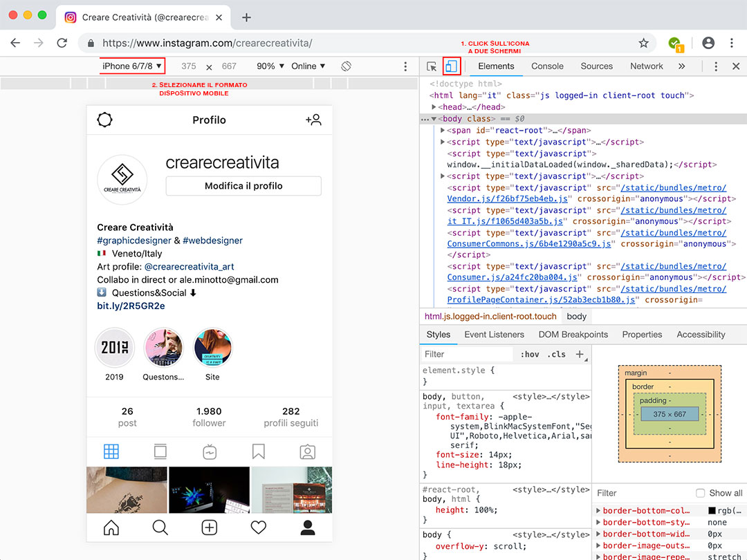Image resolution: width=747 pixels, height=560 pixels.
Task: Open the IGTV tab icon
Action: point(210,451)
